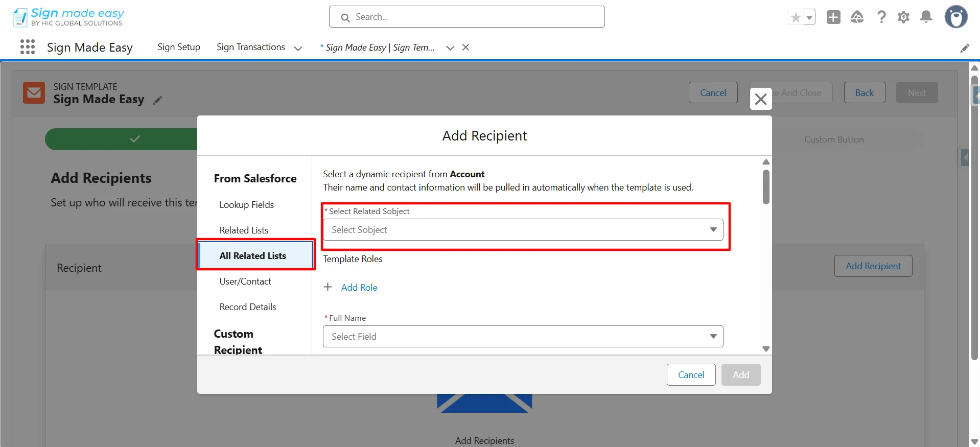The width and height of the screenshot is (980, 447).
Task: Click the Sign Template envelope icon
Action: (x=34, y=93)
